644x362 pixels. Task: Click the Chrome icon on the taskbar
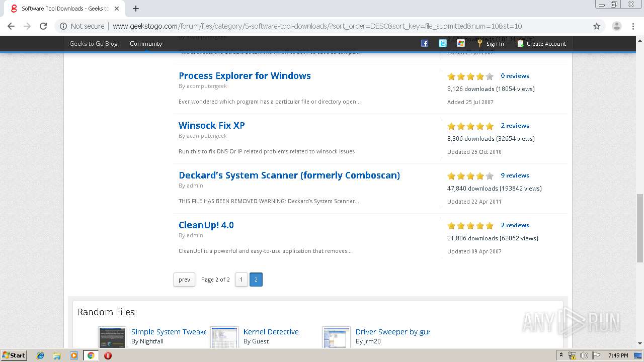(x=91, y=355)
